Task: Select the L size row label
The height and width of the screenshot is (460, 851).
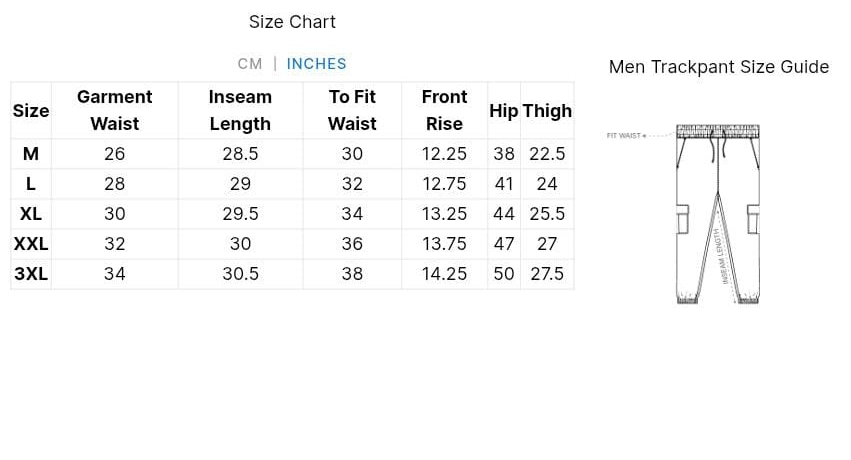Action: [x=31, y=184]
